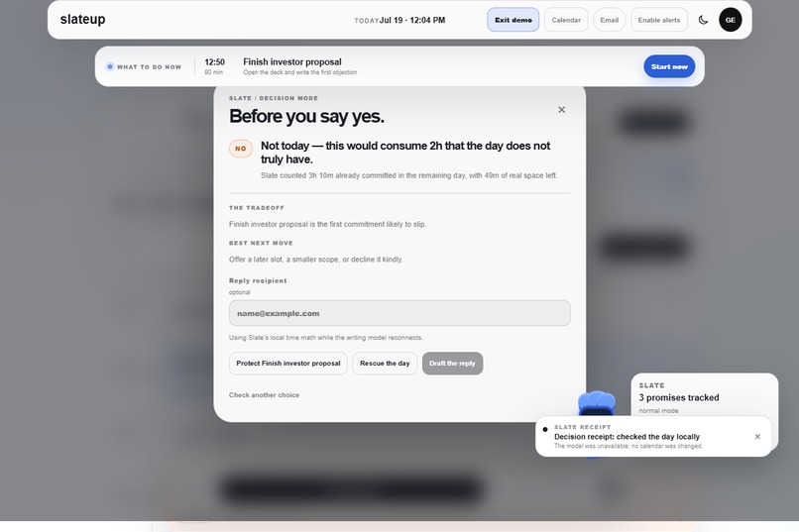799x532 pixels.
Task: Click Protect Finish investor proposal button
Action: (x=287, y=364)
